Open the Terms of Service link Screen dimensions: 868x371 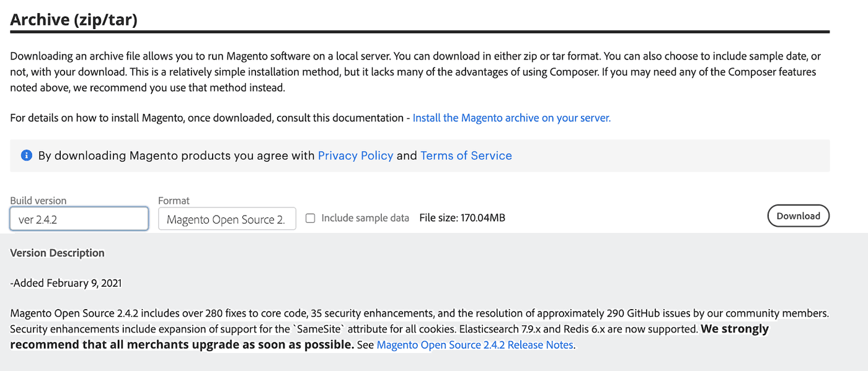(466, 155)
